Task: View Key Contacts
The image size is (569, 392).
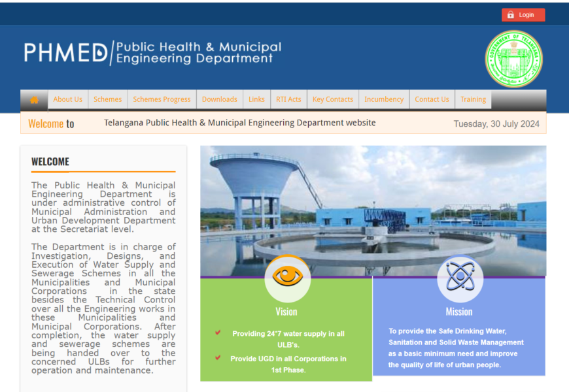Action: click(x=333, y=99)
